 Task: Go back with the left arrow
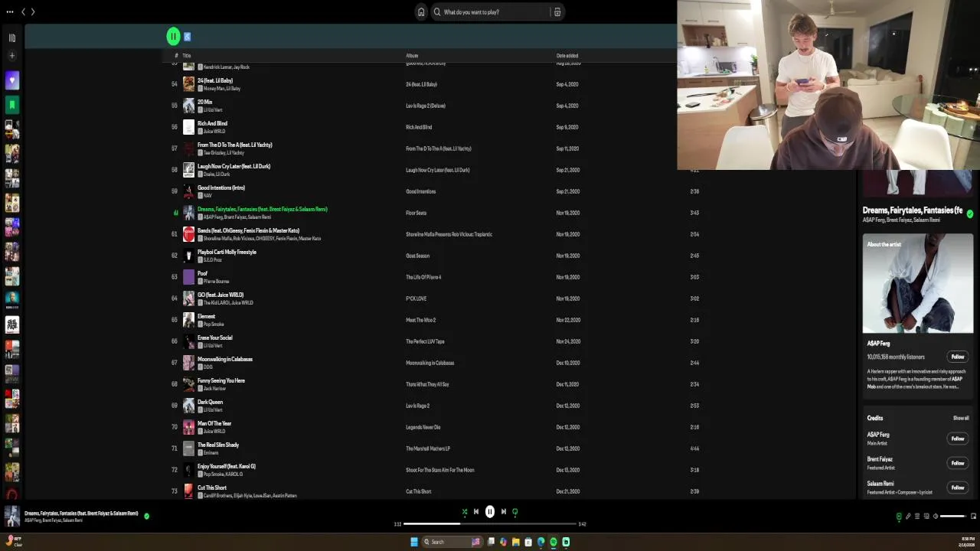(23, 11)
